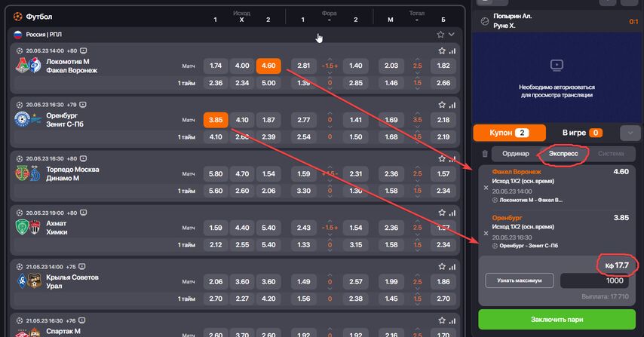Edit the stake amount field showing 1000
This screenshot has width=644, height=337.
594,280
